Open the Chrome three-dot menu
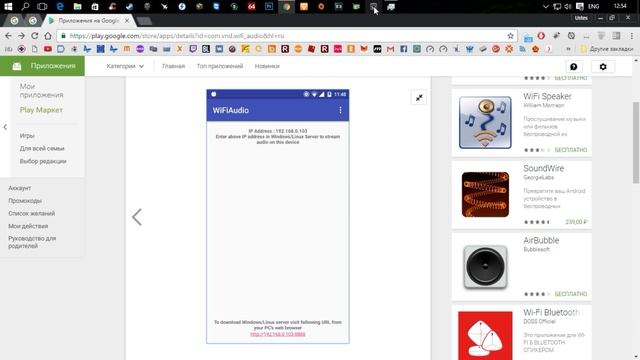640x360 pixels. (632, 36)
